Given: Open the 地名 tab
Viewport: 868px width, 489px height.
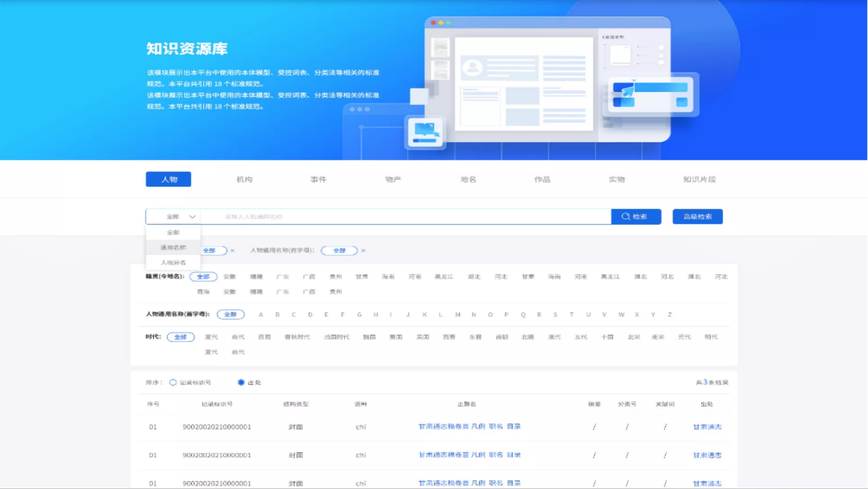Looking at the screenshot, I should click(x=468, y=179).
